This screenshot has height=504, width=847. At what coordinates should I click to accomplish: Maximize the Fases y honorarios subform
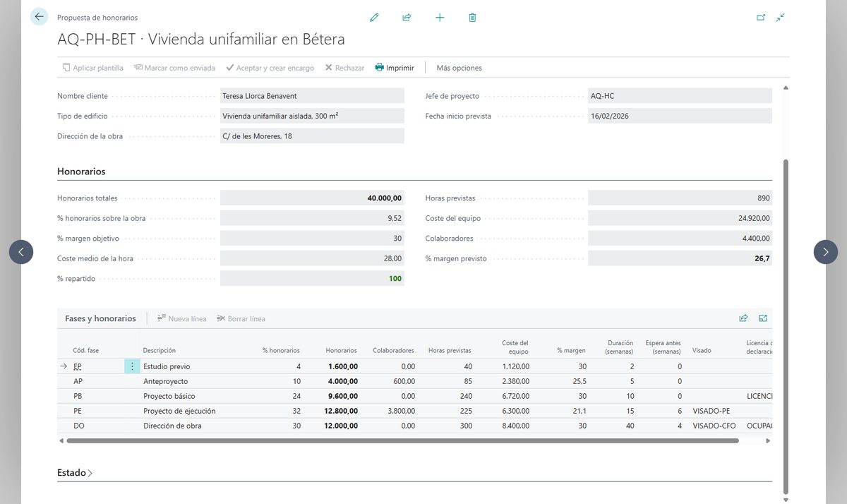[763, 318]
